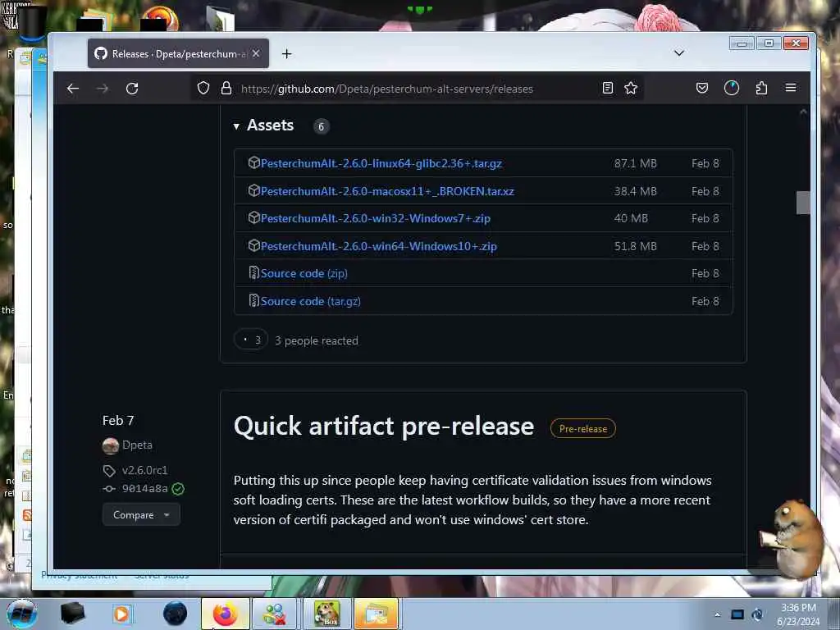This screenshot has height=630, width=840.
Task: Go back using the browser back arrow
Action: [73, 89]
